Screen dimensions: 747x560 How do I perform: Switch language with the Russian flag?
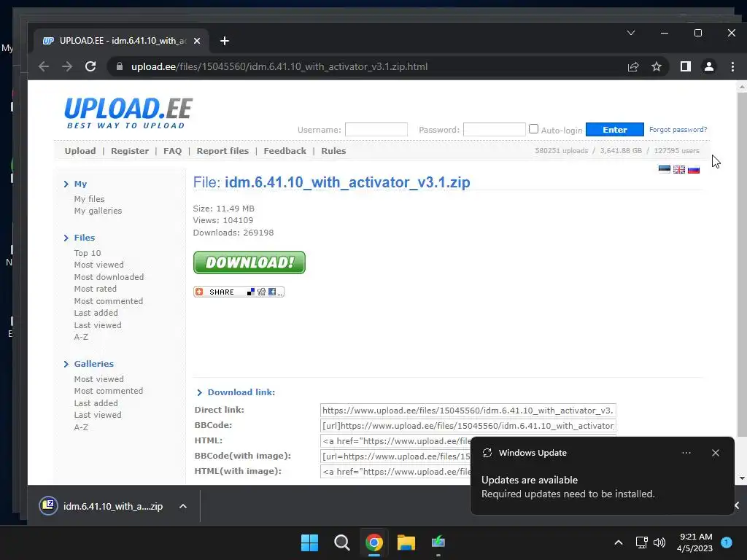(694, 169)
